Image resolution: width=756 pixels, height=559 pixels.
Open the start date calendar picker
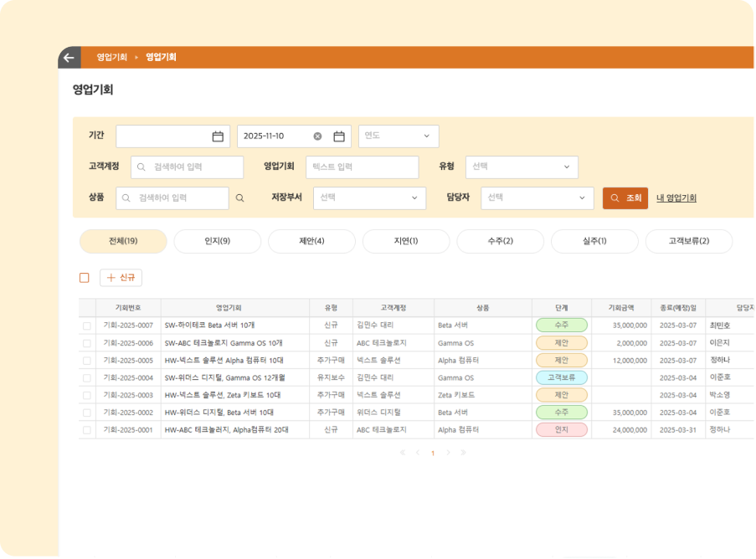tap(218, 136)
